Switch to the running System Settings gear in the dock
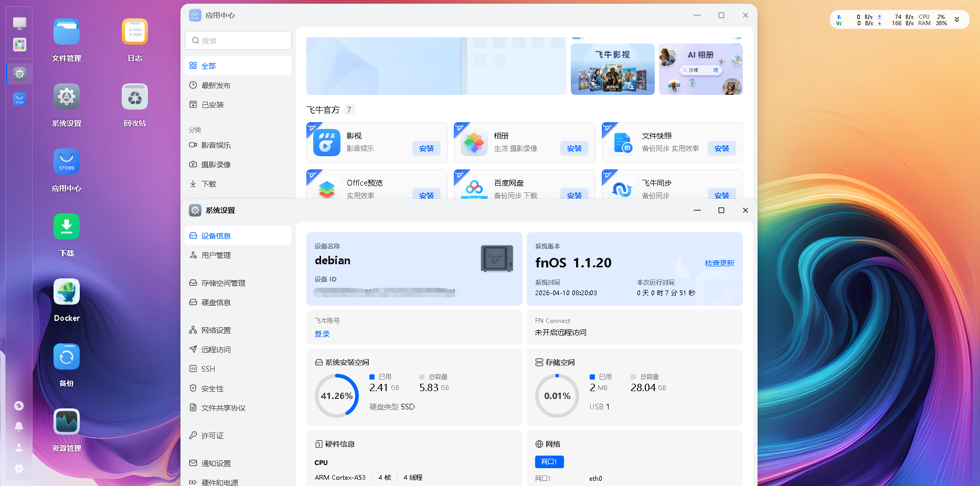The width and height of the screenshot is (980, 486). [19, 74]
